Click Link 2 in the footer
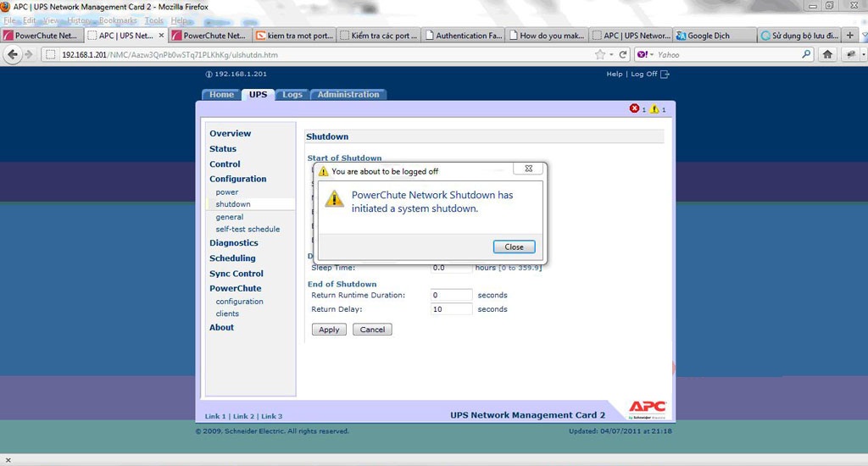Screen dimensions: 868x466 [243, 416]
